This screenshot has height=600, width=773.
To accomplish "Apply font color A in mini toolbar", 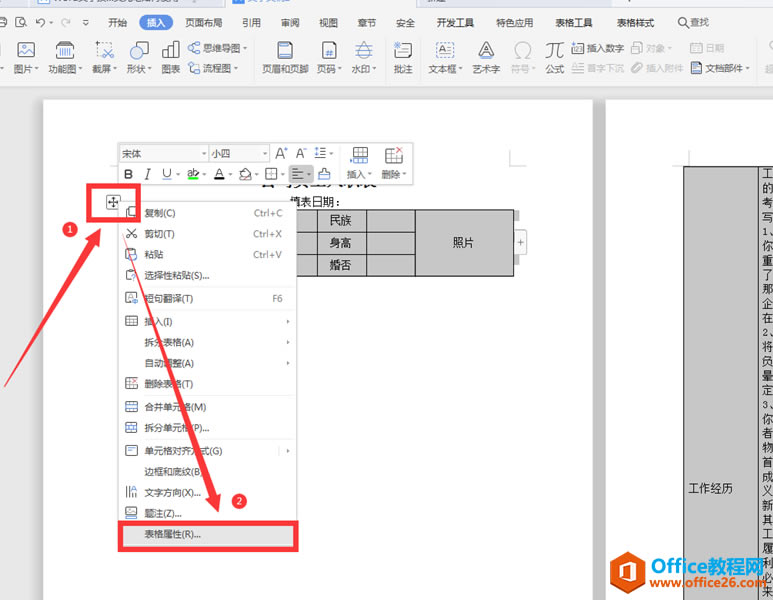I will click(219, 174).
